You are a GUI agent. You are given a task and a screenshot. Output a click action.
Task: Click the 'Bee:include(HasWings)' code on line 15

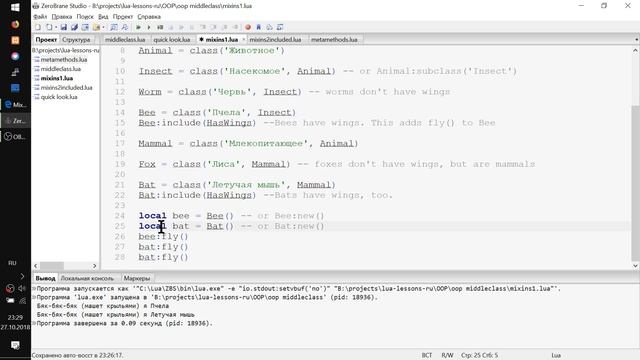197,123
